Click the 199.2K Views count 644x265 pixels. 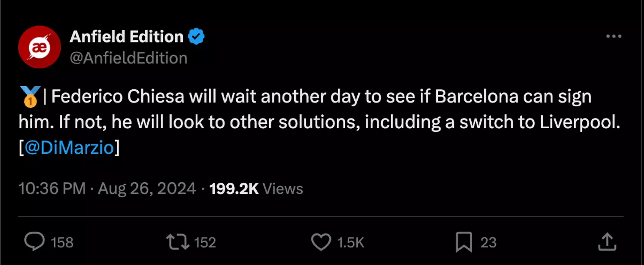pos(256,189)
